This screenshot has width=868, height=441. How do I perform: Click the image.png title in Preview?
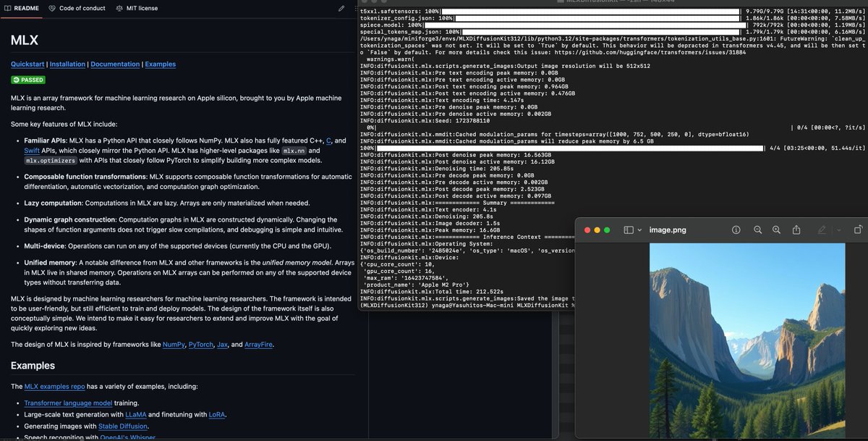click(668, 230)
